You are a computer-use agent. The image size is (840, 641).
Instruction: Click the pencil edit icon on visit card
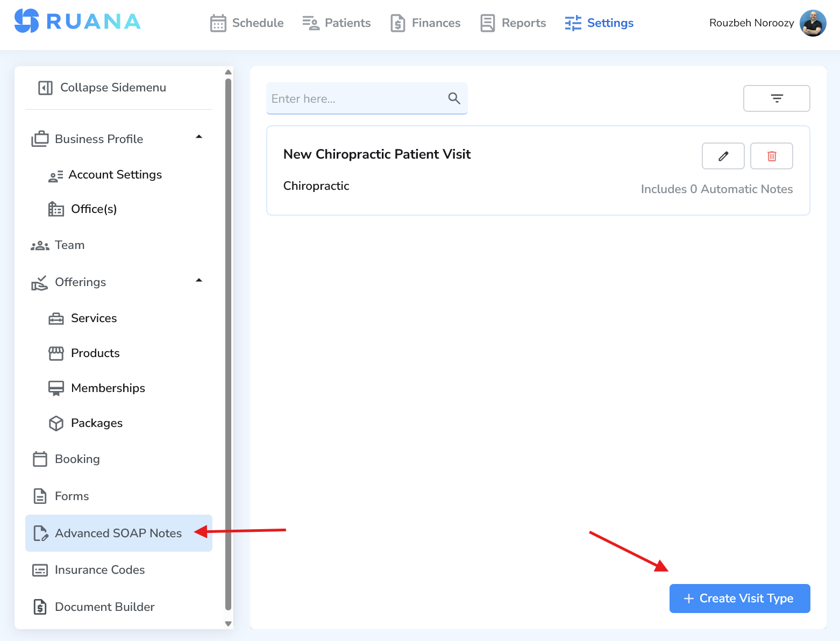point(723,156)
